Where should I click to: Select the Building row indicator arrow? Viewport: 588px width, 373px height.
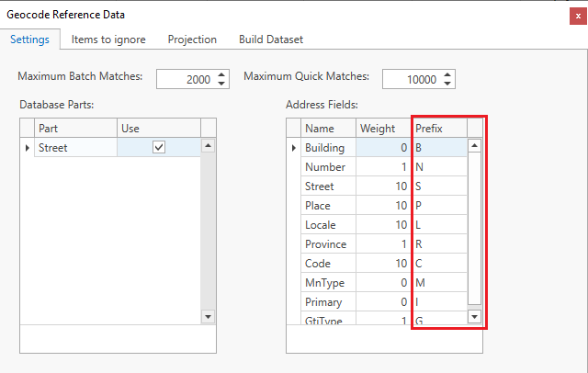(x=294, y=148)
